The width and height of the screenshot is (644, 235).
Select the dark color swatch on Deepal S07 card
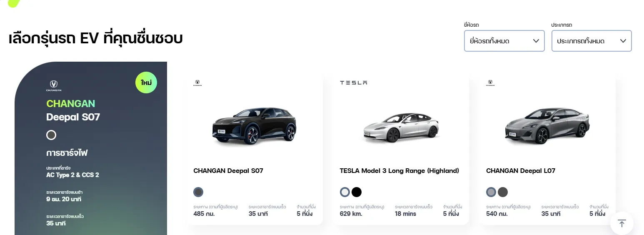[x=198, y=192]
